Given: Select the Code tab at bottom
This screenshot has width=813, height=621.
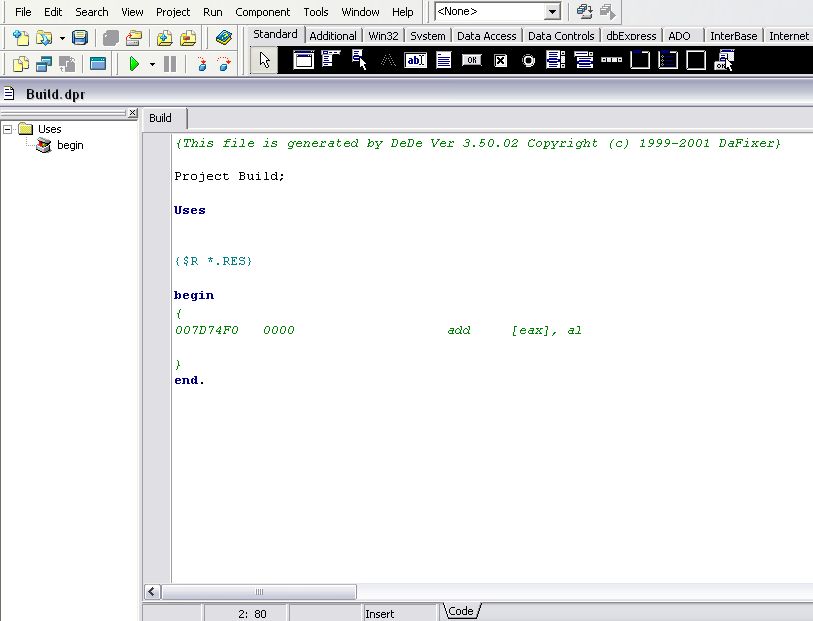Looking at the screenshot, I should (x=461, y=611).
